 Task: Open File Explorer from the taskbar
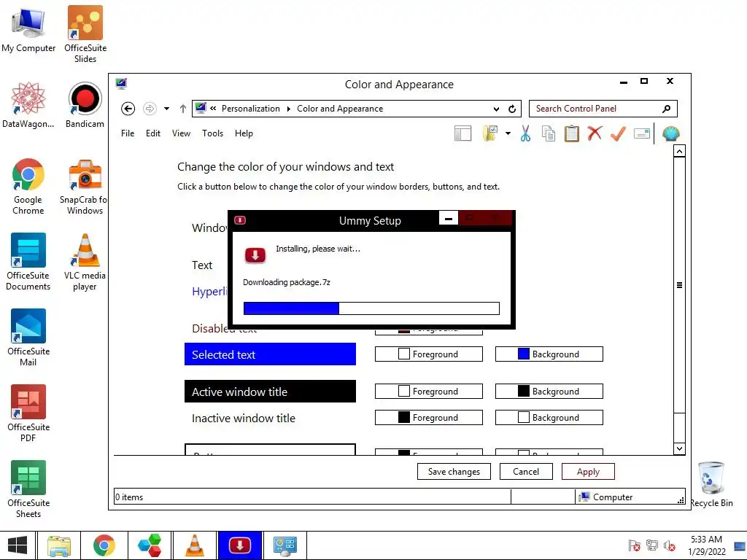tap(58, 545)
